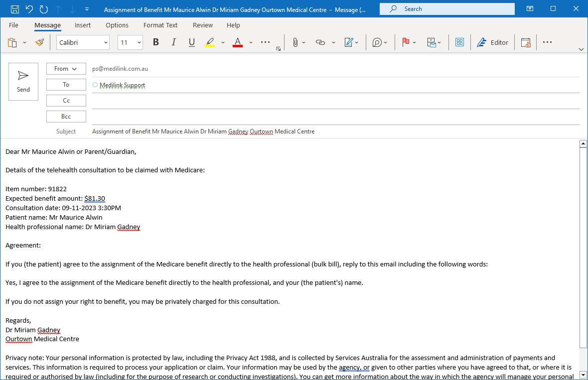Screen dimensions: 588x380
Task: Click the message body scroll up arrow
Action: (x=583, y=143)
